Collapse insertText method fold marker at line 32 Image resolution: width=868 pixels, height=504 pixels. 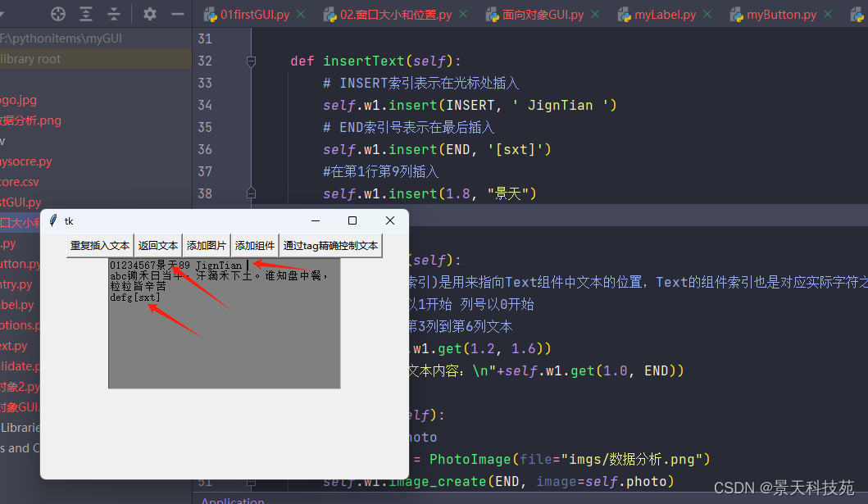coord(251,61)
